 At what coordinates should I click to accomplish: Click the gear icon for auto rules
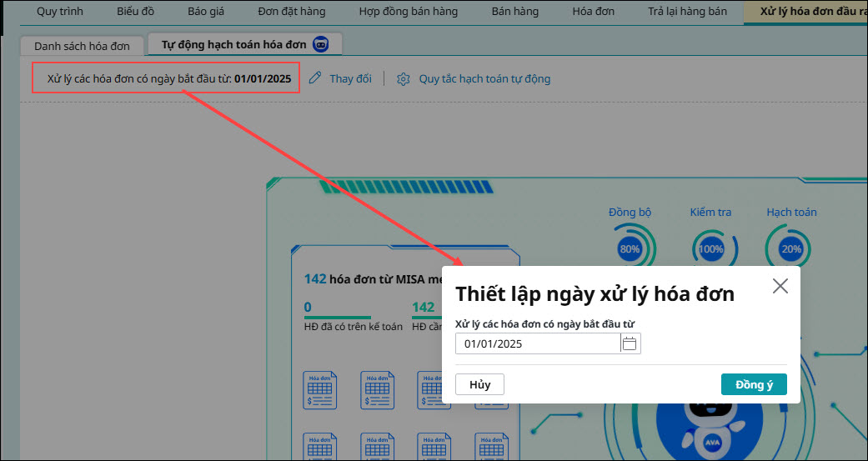(x=403, y=79)
